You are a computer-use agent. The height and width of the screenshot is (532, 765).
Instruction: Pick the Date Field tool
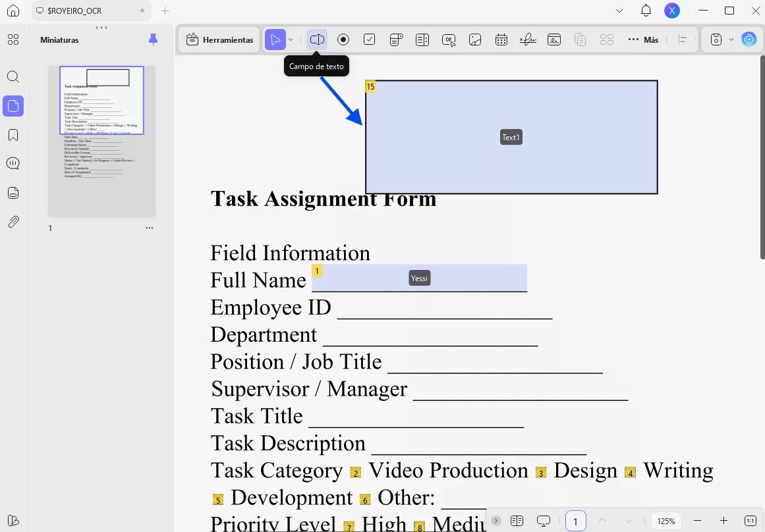501,40
